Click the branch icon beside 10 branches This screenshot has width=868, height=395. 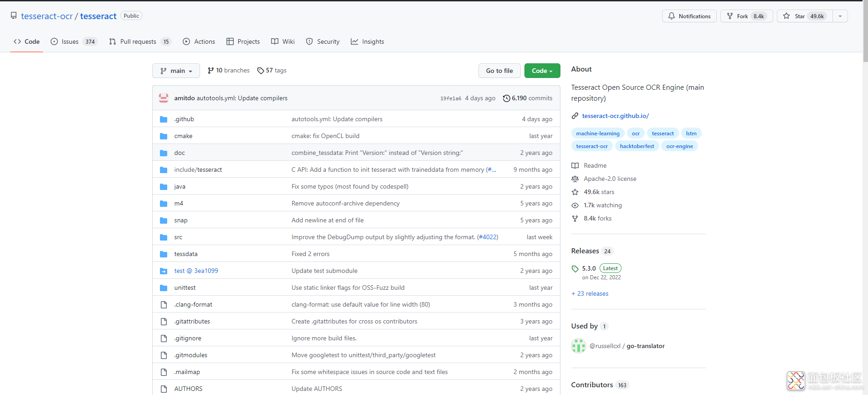coord(211,71)
